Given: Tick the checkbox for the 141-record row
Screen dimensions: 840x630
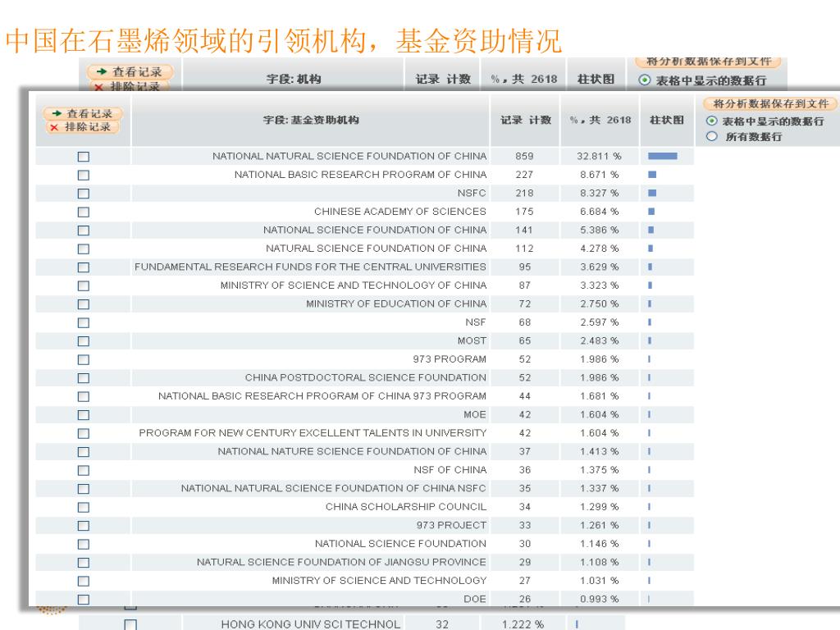Looking at the screenshot, I should click(83, 231).
